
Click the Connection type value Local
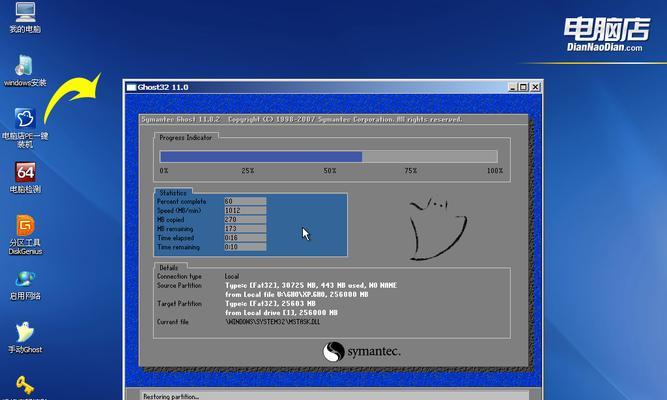click(232, 276)
